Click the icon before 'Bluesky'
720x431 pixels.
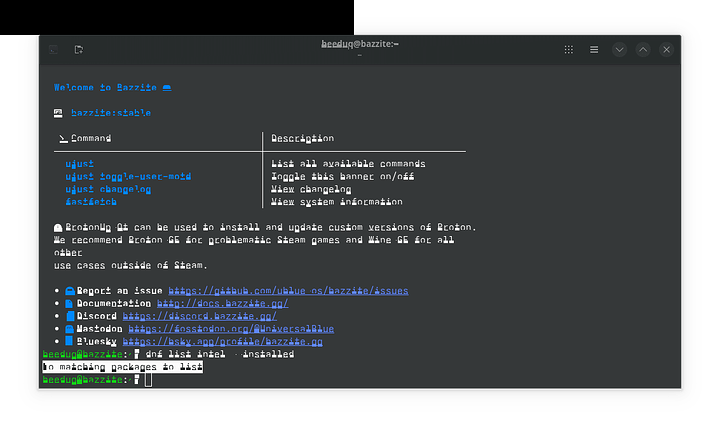click(x=69, y=341)
